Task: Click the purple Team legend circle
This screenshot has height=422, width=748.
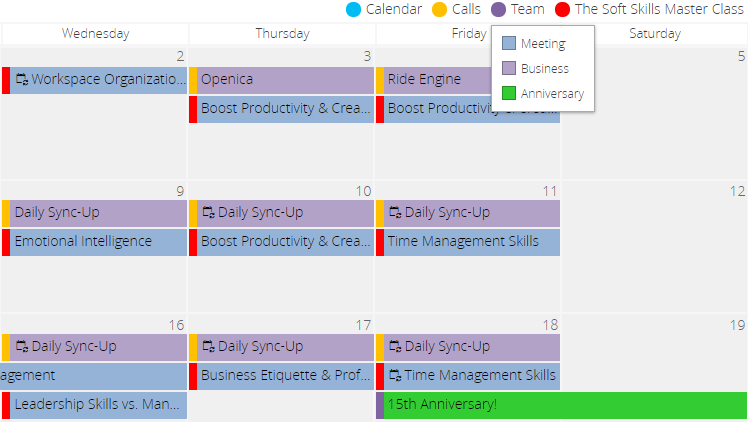Action: (499, 9)
